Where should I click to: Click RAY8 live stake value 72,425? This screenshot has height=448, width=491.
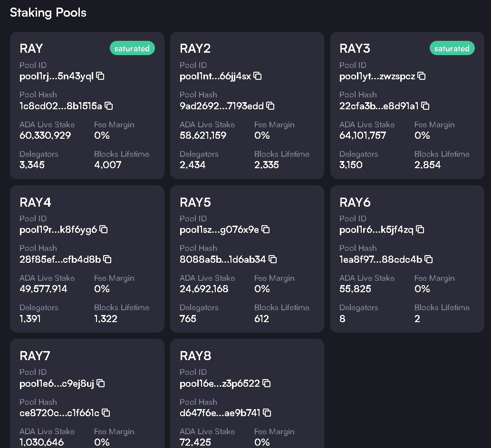tap(195, 442)
